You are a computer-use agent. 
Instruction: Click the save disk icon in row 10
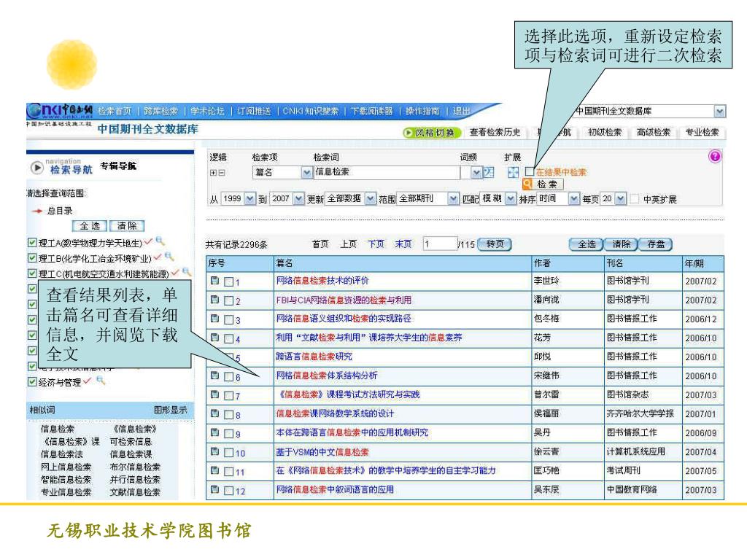(x=215, y=451)
